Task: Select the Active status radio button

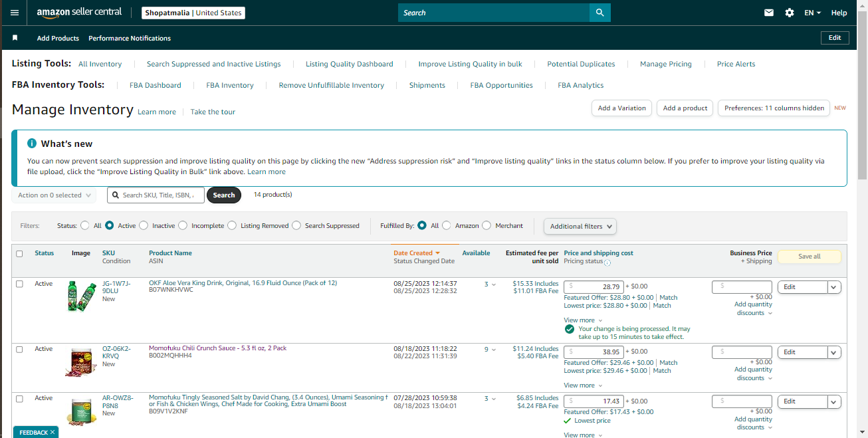Action: point(110,225)
